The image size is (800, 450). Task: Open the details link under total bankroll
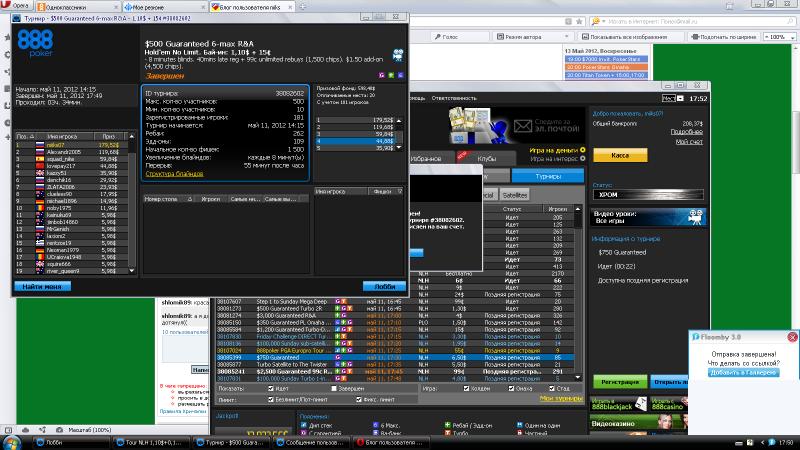pyautogui.click(x=686, y=132)
